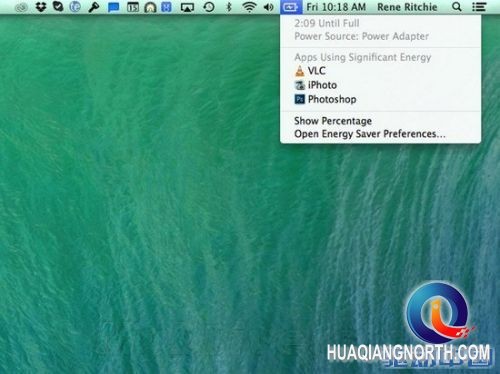The width and height of the screenshot is (500, 374).
Task: Open Spotlight search magnifier
Action: click(457, 7)
